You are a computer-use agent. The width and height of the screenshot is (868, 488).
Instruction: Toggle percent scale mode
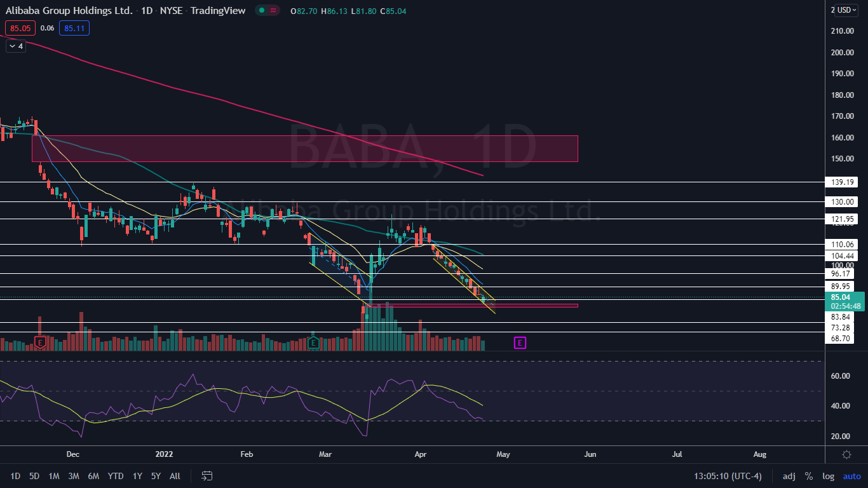click(x=809, y=476)
